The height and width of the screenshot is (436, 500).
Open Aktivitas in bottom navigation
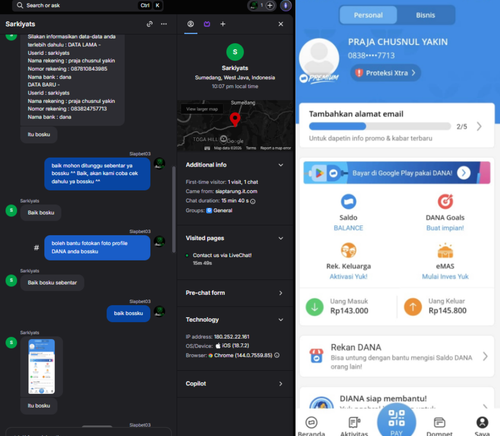click(x=354, y=426)
